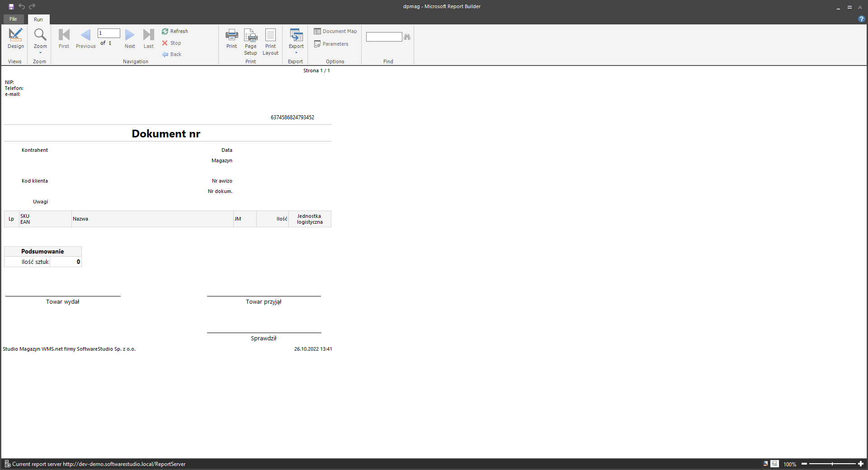Go to the First page

tap(64, 39)
